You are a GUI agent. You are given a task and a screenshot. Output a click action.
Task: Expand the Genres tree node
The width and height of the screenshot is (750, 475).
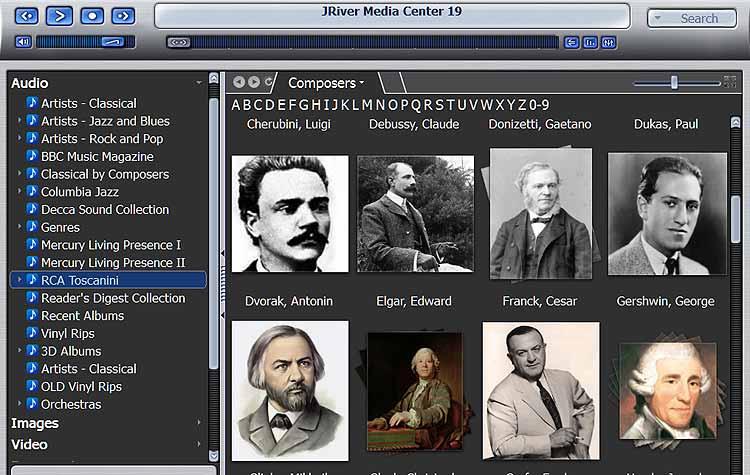pyautogui.click(x=20, y=227)
